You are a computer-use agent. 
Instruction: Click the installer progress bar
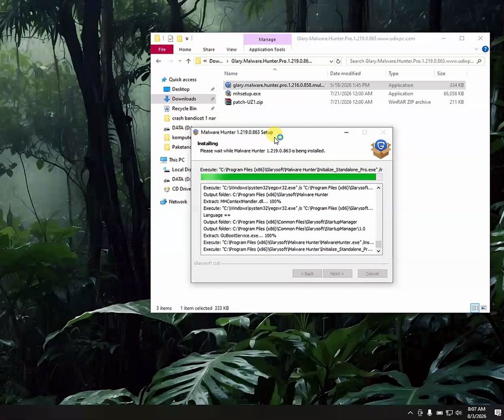click(x=291, y=177)
